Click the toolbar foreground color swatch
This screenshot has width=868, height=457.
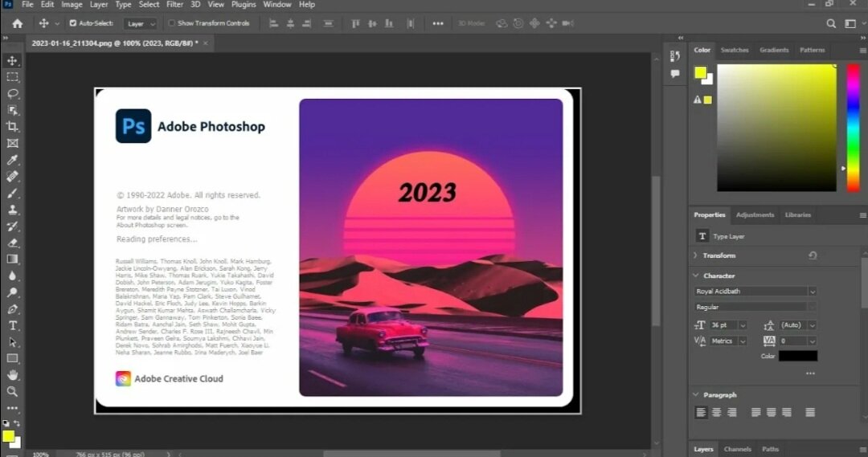coord(8,436)
